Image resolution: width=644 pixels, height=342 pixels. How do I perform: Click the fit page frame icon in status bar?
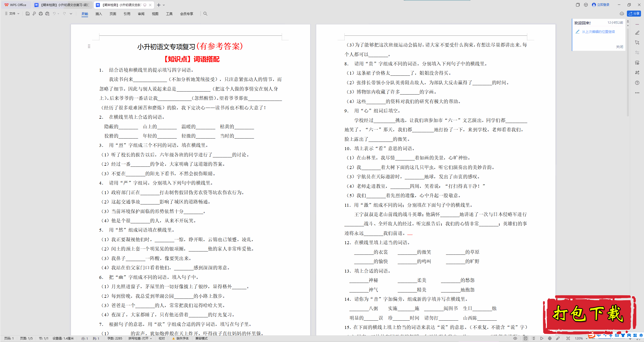pyautogui.click(x=568, y=338)
